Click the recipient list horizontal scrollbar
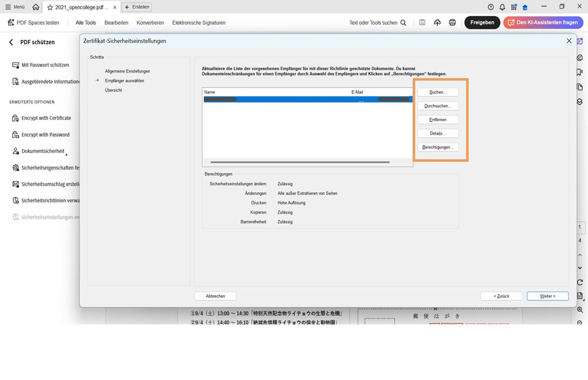The height and width of the screenshot is (380, 588). [x=300, y=162]
